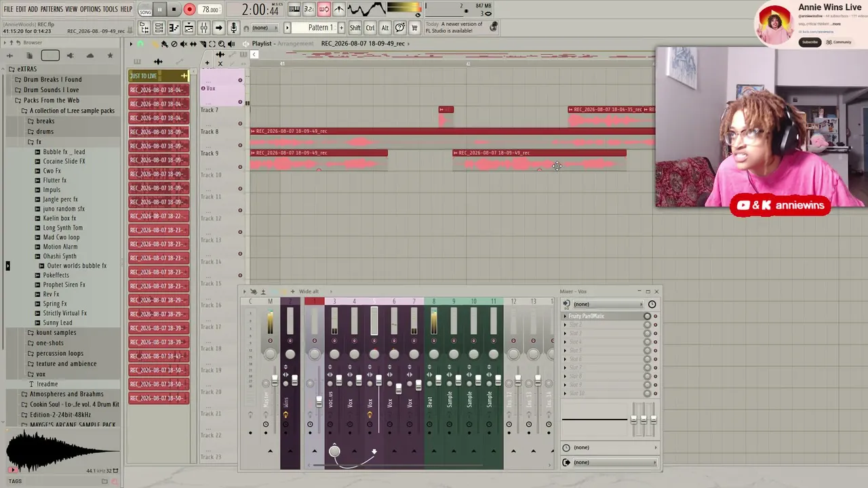This screenshot has width=868, height=488.
Task: Click the one-click audio recording arrow icon
Action: [218, 28]
